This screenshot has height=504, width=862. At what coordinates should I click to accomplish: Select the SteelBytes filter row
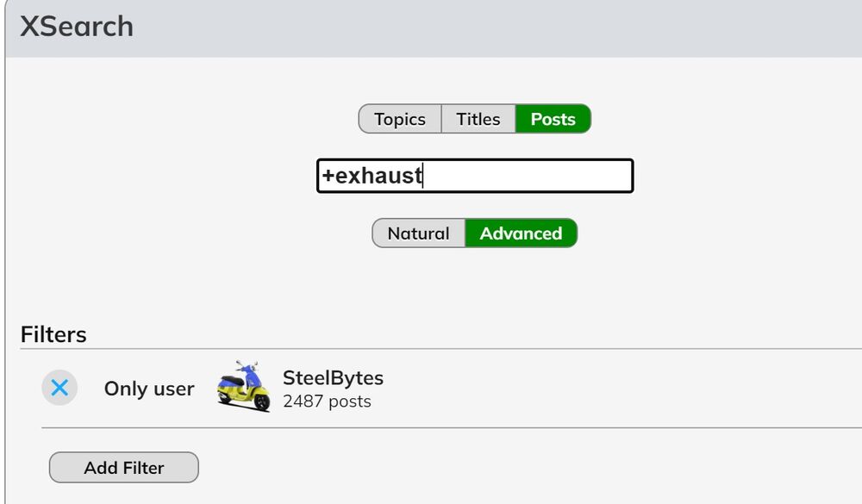pos(452,387)
